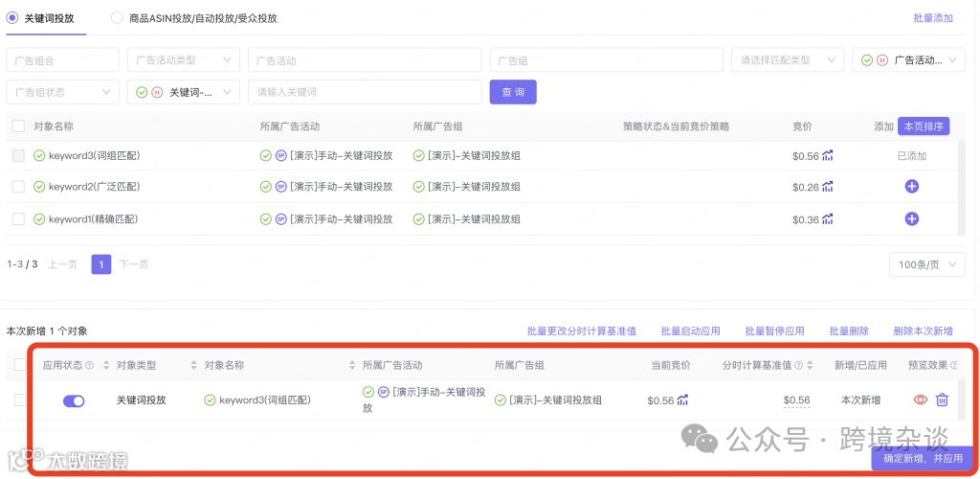
Task: Click the bid chart icon beside $0.26
Action: [828, 187]
